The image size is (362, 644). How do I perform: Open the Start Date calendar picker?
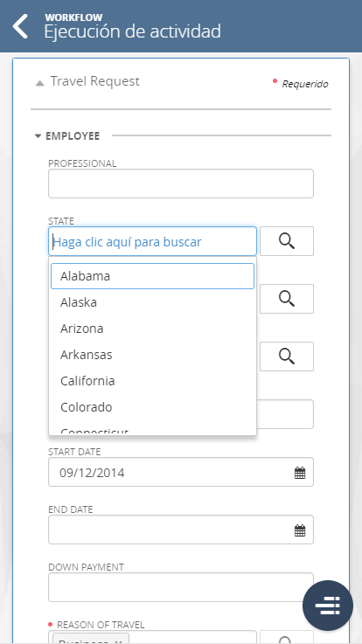tap(300, 473)
